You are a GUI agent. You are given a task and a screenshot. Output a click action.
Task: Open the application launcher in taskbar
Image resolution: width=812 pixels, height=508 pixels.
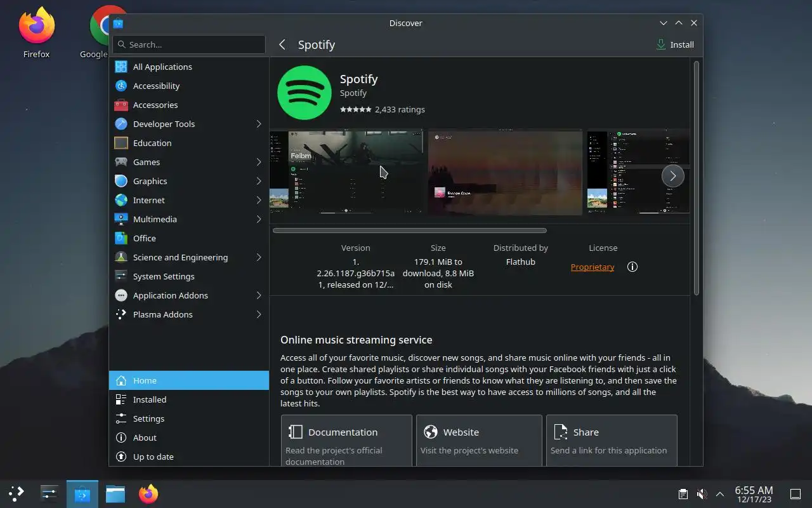pos(16,493)
